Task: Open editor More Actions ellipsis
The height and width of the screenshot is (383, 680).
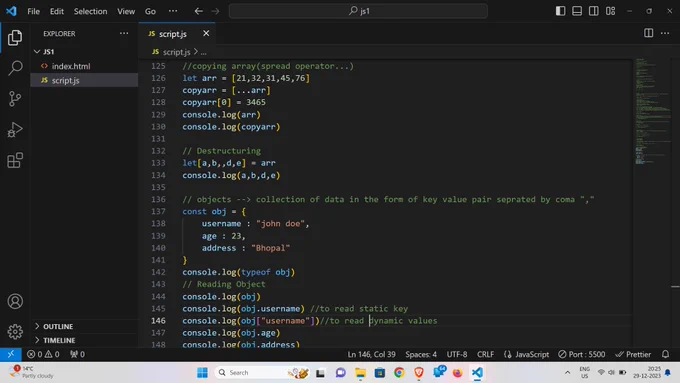Action: pos(665,33)
